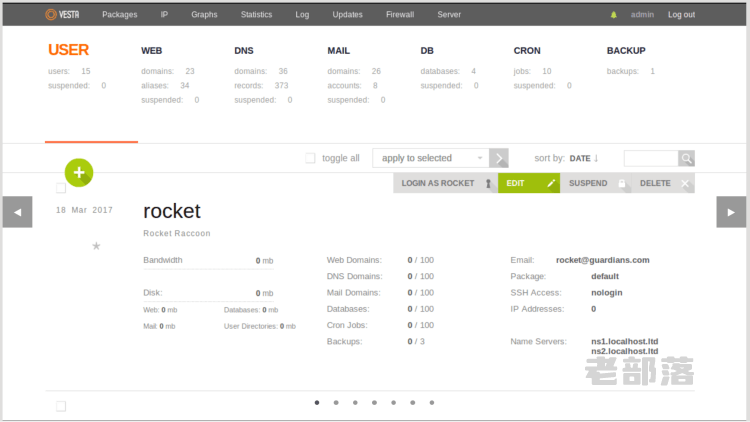Open IP in top menu
This screenshot has height=422, width=750.
164,14
